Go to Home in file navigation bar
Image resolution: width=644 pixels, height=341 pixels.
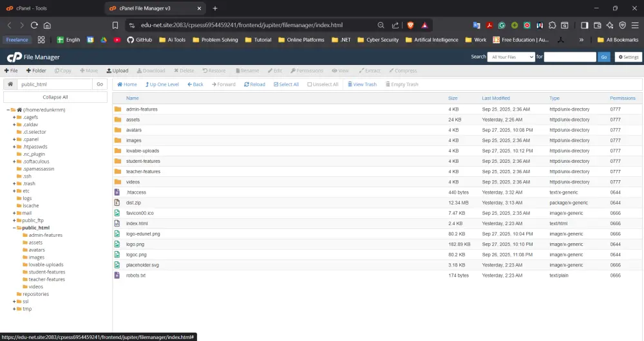tap(127, 84)
